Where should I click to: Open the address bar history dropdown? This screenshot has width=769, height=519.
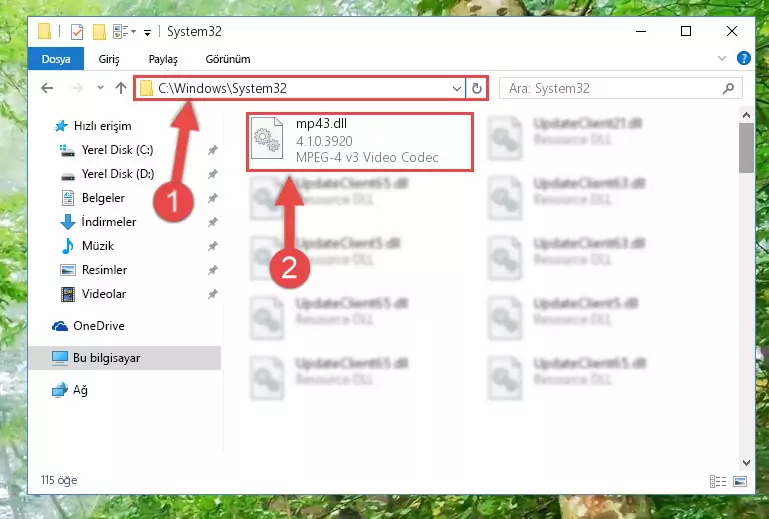tap(457, 88)
